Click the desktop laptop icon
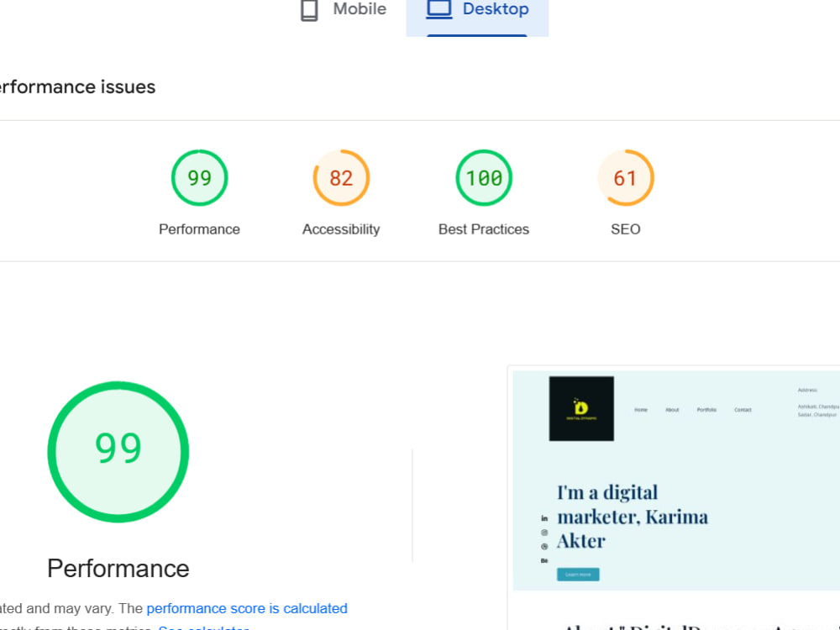This screenshot has height=630, width=840. (438, 9)
